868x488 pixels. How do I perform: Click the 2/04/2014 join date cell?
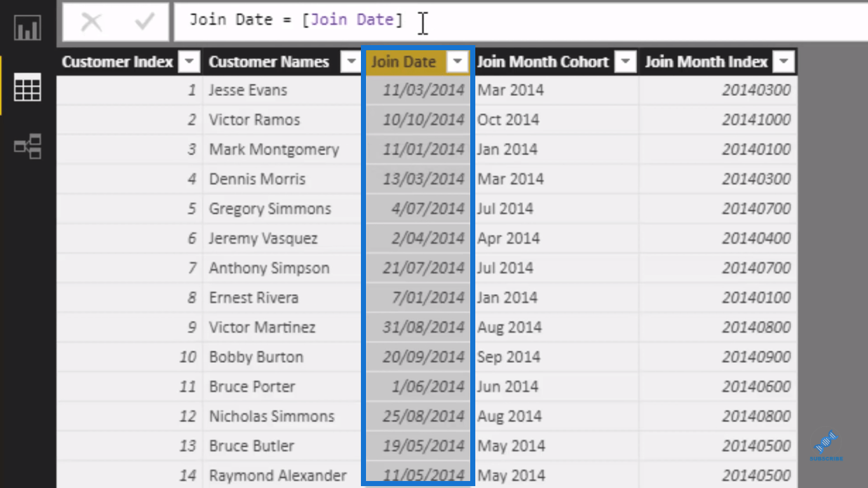(x=417, y=238)
